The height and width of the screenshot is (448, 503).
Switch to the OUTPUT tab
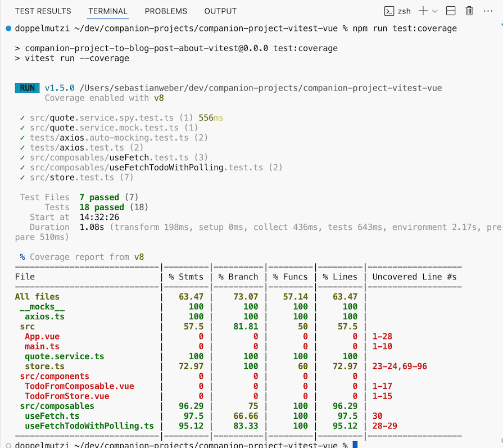(x=220, y=11)
